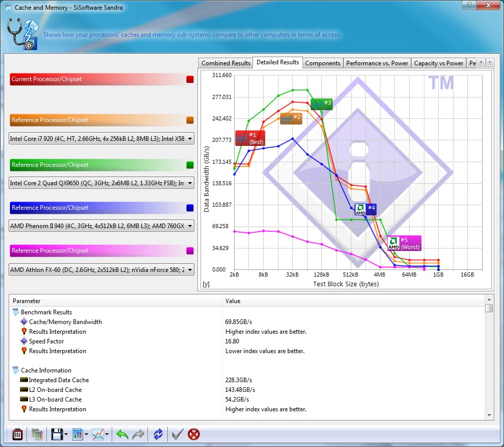Click the blue refresh arrows icon
This screenshot has height=447, width=504.
point(158,434)
